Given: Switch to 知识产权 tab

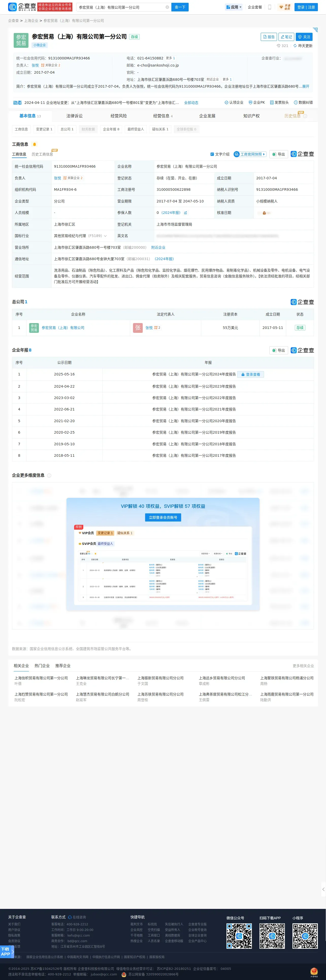Looking at the screenshot, I should pyautogui.click(x=251, y=116).
